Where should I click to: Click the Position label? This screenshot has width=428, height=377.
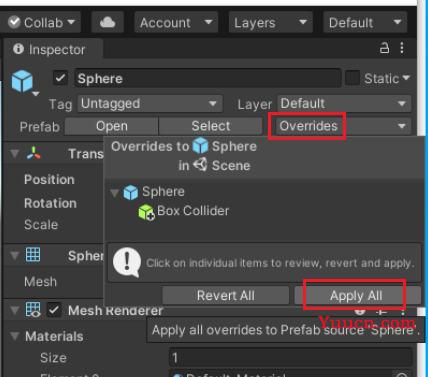pos(49,180)
